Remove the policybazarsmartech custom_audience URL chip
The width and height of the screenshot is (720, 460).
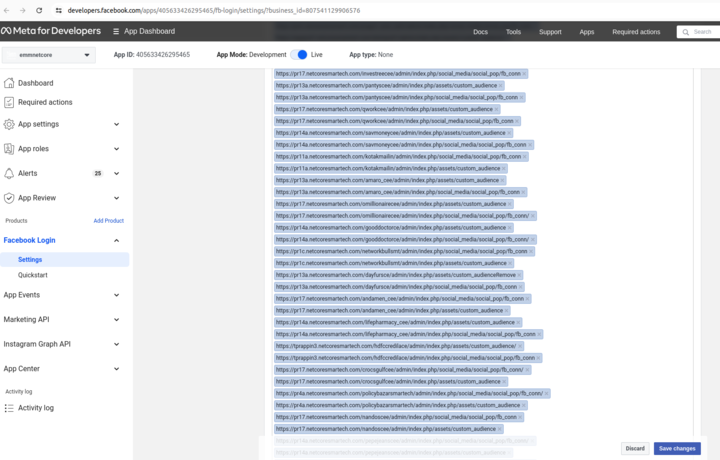coord(524,405)
